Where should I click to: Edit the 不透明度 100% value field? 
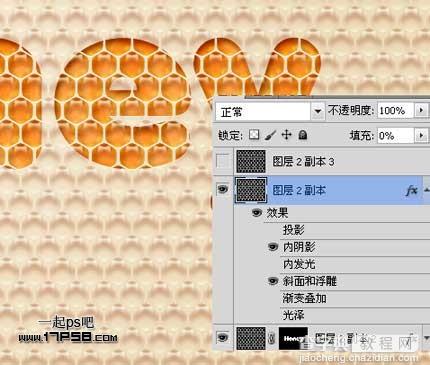click(395, 110)
